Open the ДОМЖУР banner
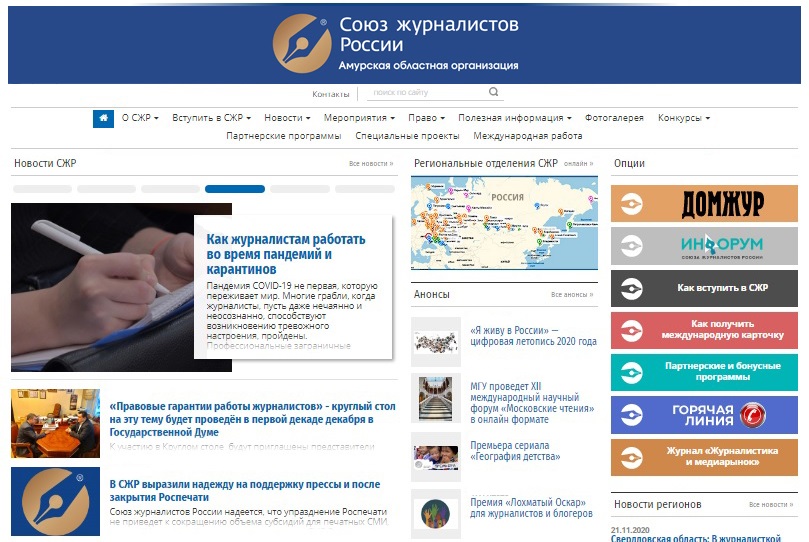809x542 pixels. [704, 204]
